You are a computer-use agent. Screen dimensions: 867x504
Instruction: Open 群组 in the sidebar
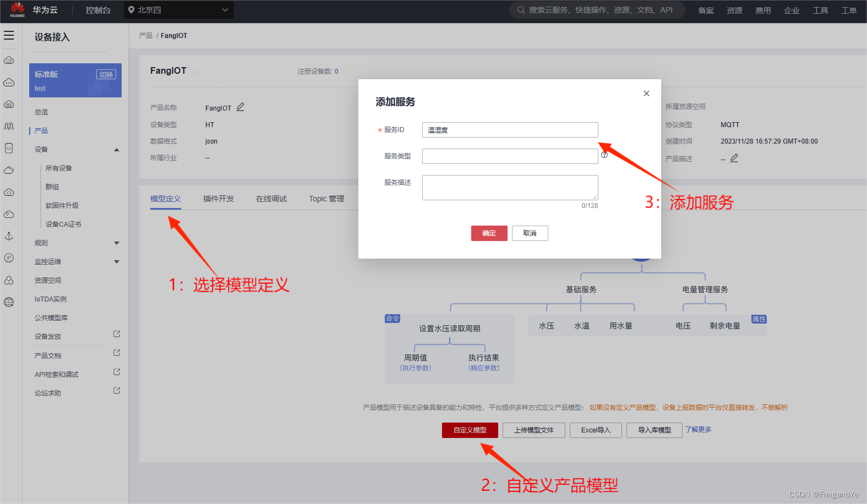coord(52,187)
